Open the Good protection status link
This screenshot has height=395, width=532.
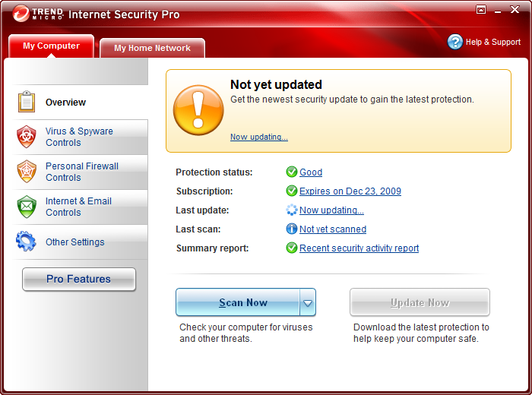point(311,172)
